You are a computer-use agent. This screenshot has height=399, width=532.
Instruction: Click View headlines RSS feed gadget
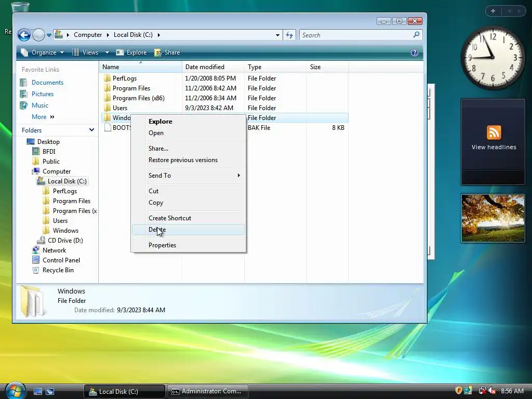[494, 141]
